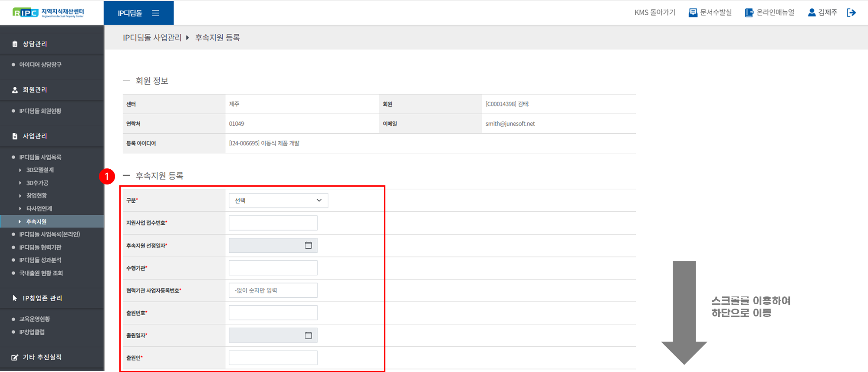Screen dimensions: 868x372
Task: Expand the 창업현황 submenu item
Action: 36,196
